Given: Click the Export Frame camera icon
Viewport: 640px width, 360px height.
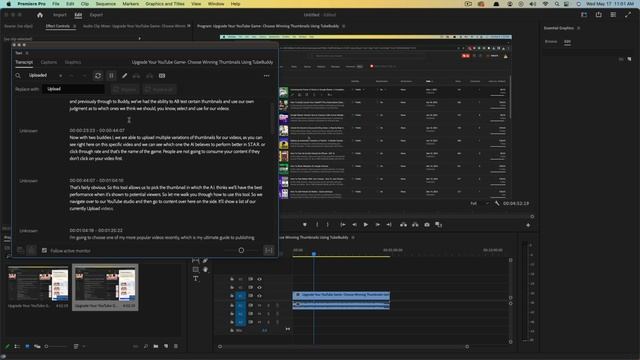Looking at the screenshot, I should [x=427, y=224].
